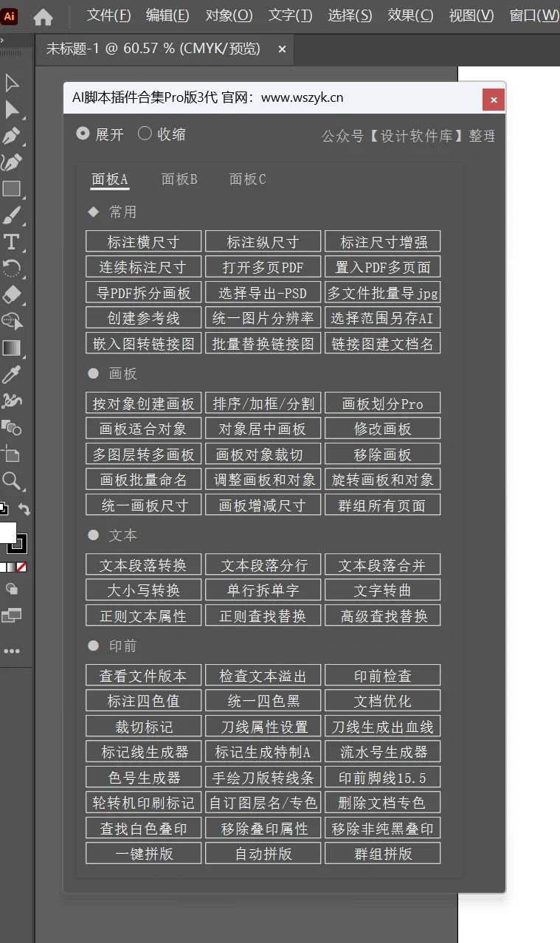The image size is (560, 943).
Task: Click 印前检查 button
Action: tap(383, 675)
